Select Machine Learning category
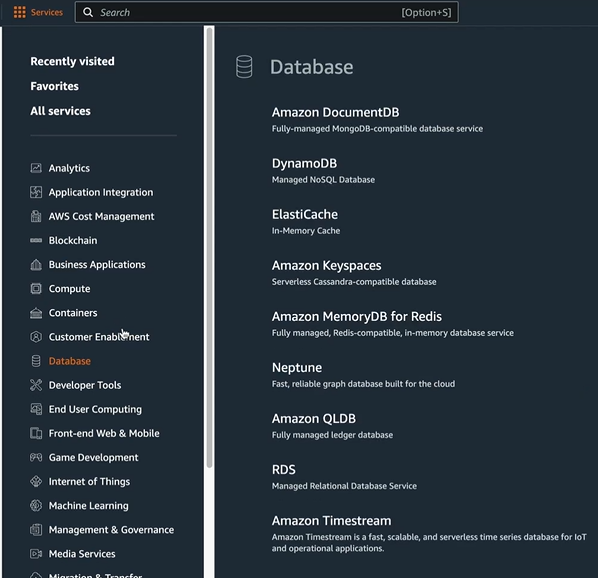Screen dimensions: 598x578 pyautogui.click(x=88, y=506)
